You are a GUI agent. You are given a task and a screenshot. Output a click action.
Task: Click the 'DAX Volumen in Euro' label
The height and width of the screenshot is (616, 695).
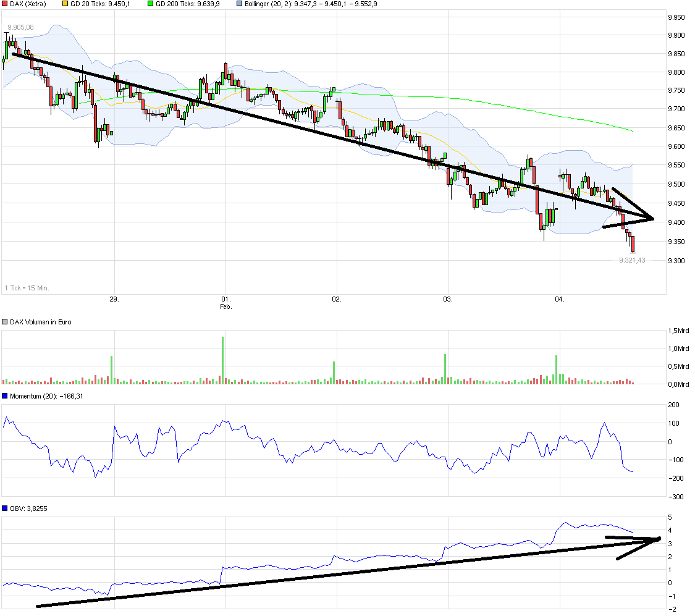point(40,322)
